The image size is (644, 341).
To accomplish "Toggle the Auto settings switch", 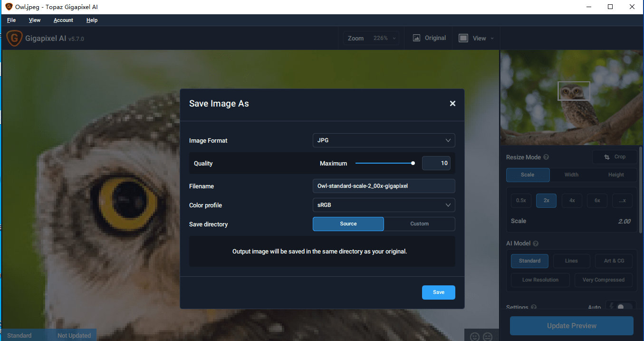I will coord(624,307).
